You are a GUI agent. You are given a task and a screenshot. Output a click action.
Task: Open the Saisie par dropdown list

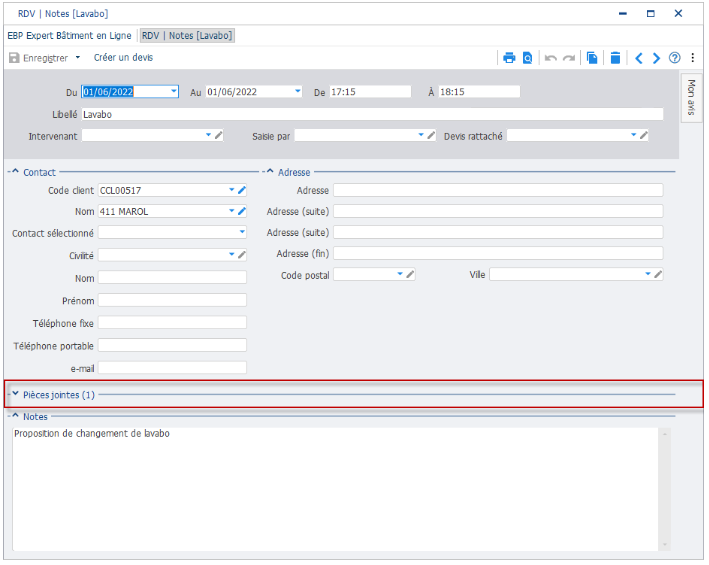(421, 135)
